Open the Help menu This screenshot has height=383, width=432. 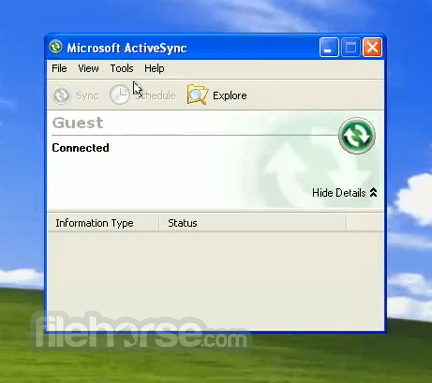coord(154,68)
